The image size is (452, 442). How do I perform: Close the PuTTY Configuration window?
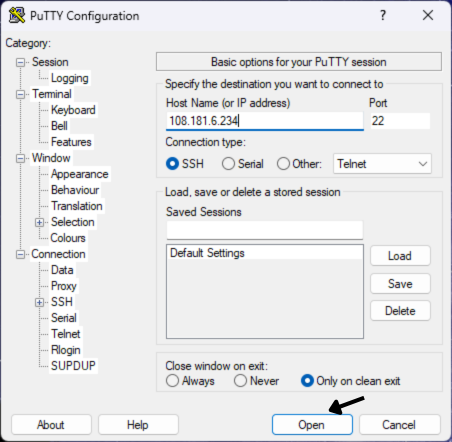click(428, 15)
